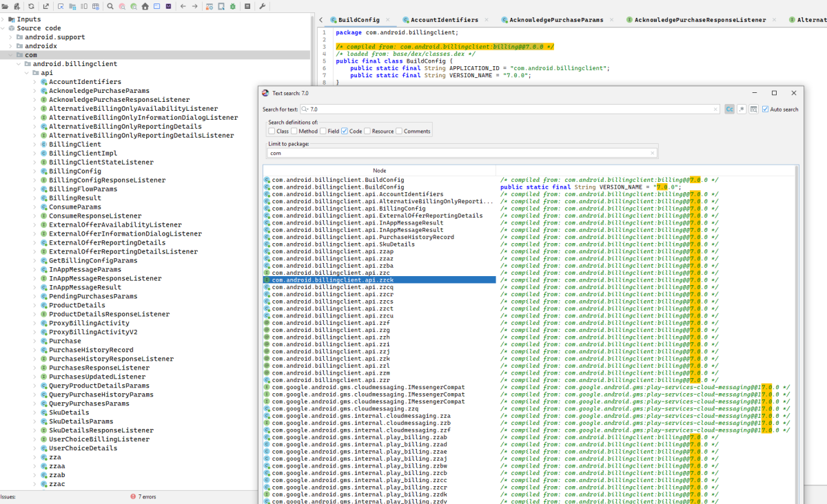This screenshot has width=827, height=504.
Task: Expand the BillingClient class node
Action: 35,145
